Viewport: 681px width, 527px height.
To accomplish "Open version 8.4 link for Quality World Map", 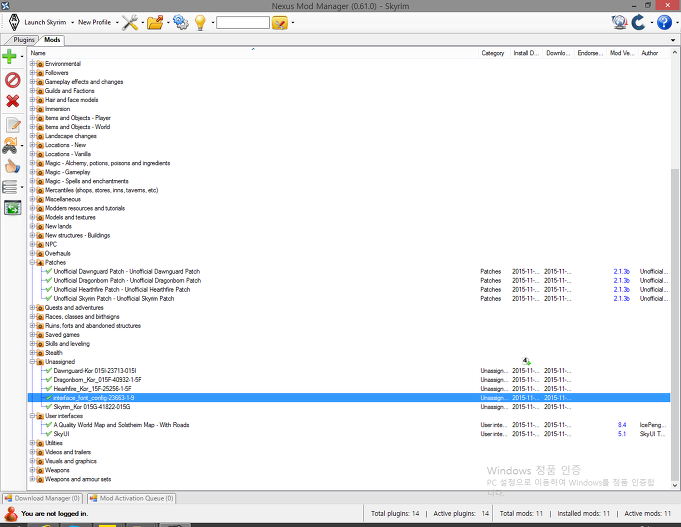I will [x=621, y=425].
